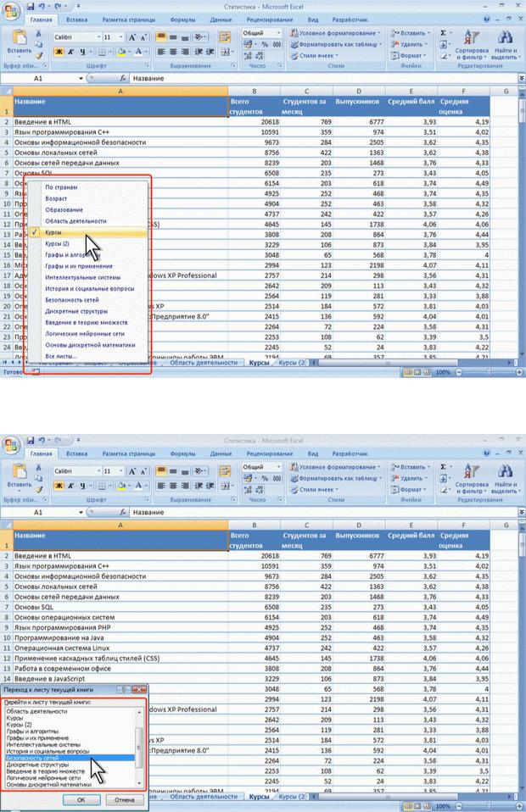Click Copy icon in window with the dialog
Image resolution: width=526 pixels, height=812 pixels.
tap(38, 478)
